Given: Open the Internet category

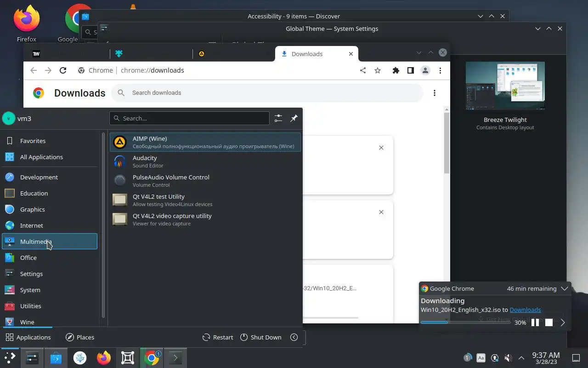Looking at the screenshot, I should click(x=50, y=225).
